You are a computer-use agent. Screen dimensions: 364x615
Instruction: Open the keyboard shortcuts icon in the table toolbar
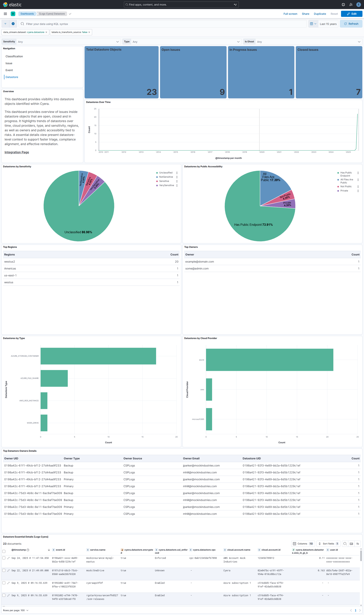point(351,543)
